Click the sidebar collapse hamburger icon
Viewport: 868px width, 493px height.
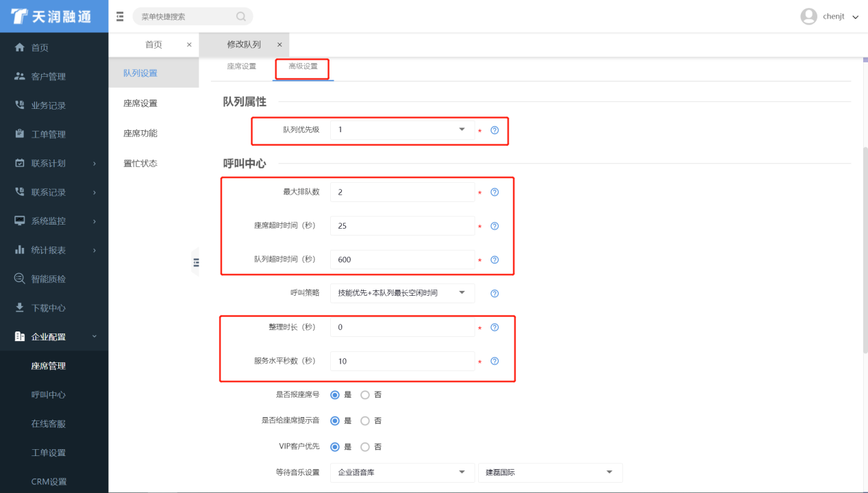click(x=120, y=16)
